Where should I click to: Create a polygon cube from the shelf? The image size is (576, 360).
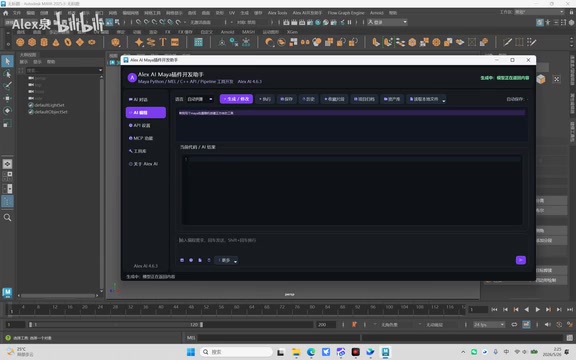(x=32, y=42)
